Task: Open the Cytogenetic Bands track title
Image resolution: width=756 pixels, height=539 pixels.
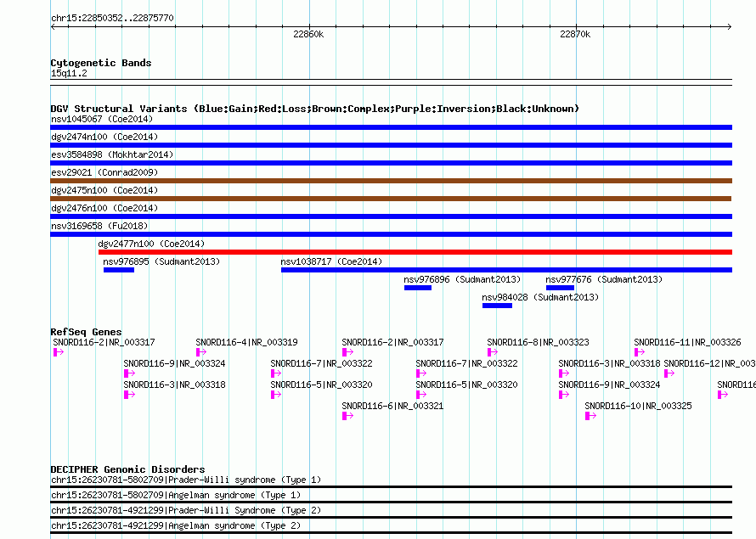Action: click(101, 63)
